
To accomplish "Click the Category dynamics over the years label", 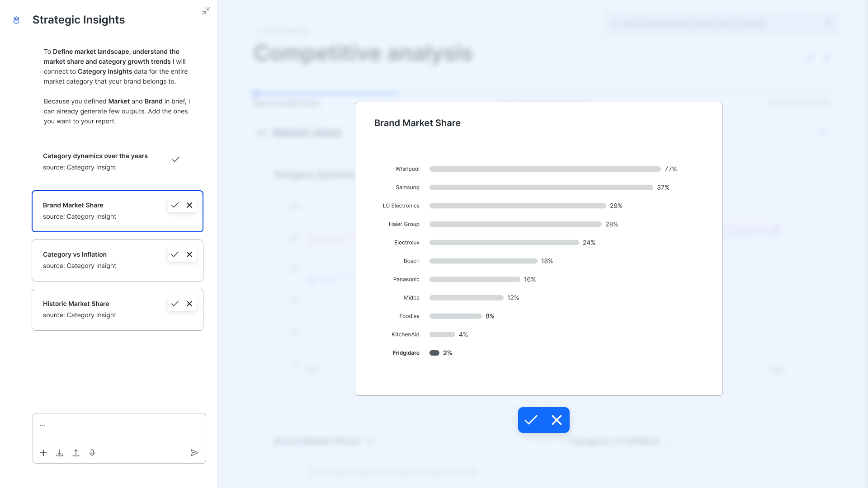I will coord(95,156).
